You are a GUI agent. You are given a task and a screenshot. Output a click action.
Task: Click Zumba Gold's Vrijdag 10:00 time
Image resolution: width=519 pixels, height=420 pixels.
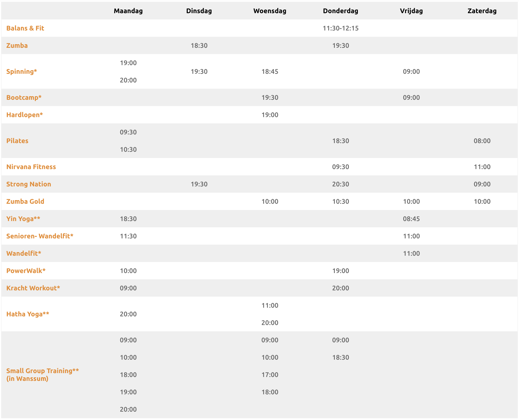(411, 202)
